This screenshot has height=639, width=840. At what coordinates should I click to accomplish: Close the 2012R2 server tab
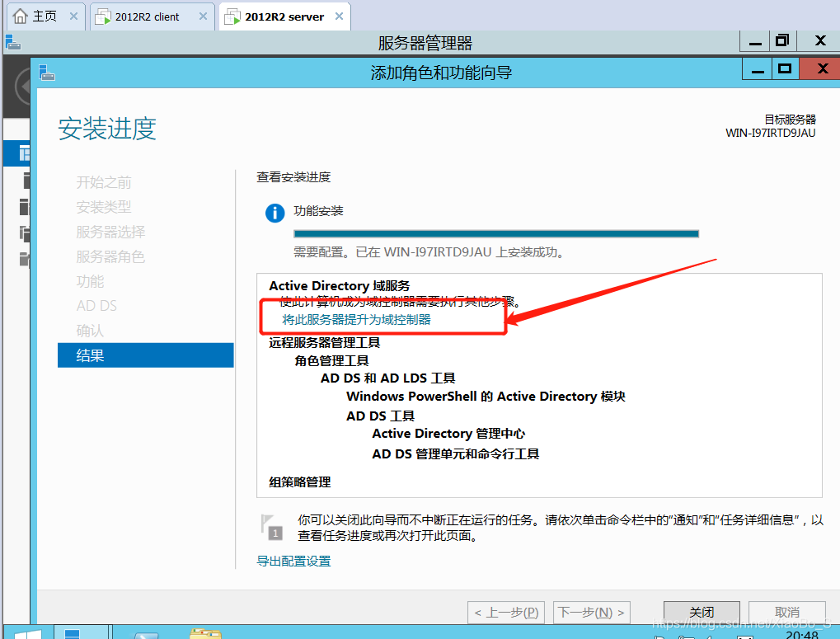tap(339, 16)
